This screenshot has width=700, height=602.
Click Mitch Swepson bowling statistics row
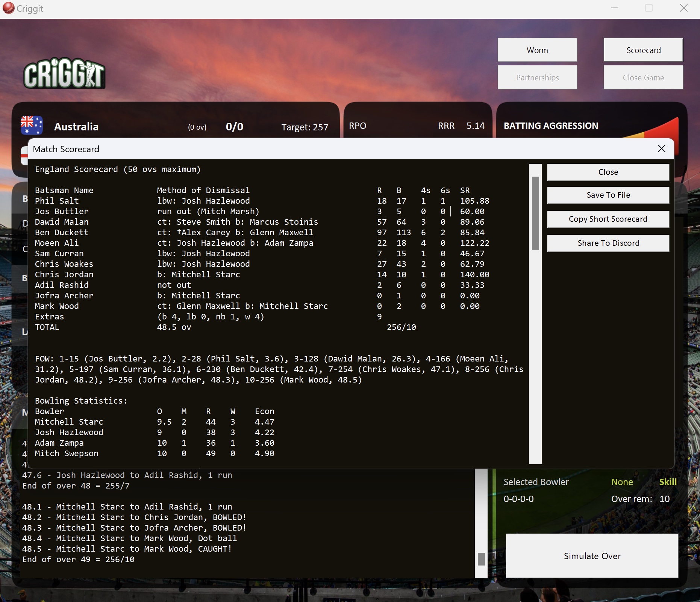(155, 454)
